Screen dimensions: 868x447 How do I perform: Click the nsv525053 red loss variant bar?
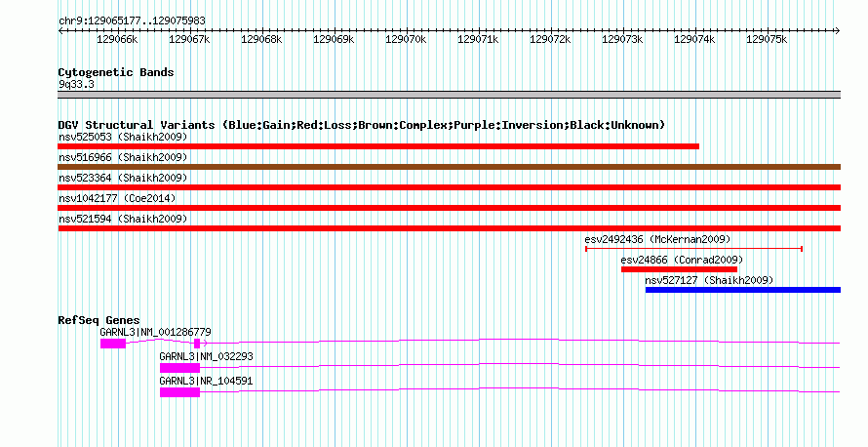[378, 146]
